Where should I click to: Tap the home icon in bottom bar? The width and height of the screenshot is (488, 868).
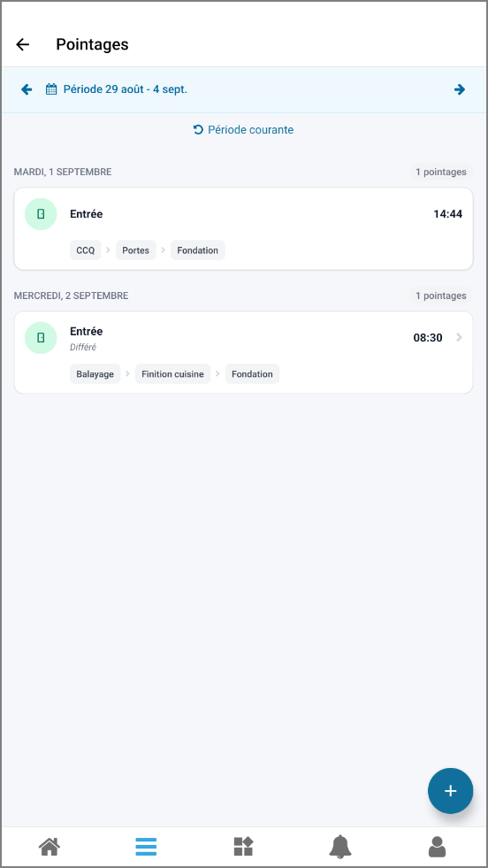point(50,847)
